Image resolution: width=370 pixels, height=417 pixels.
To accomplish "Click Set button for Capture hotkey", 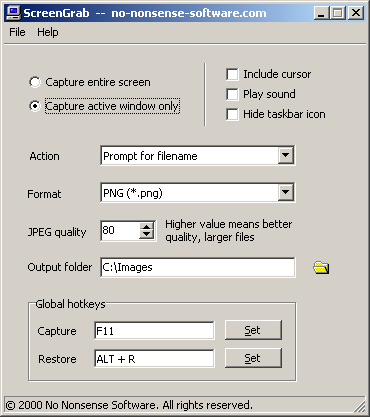I will [x=253, y=330].
